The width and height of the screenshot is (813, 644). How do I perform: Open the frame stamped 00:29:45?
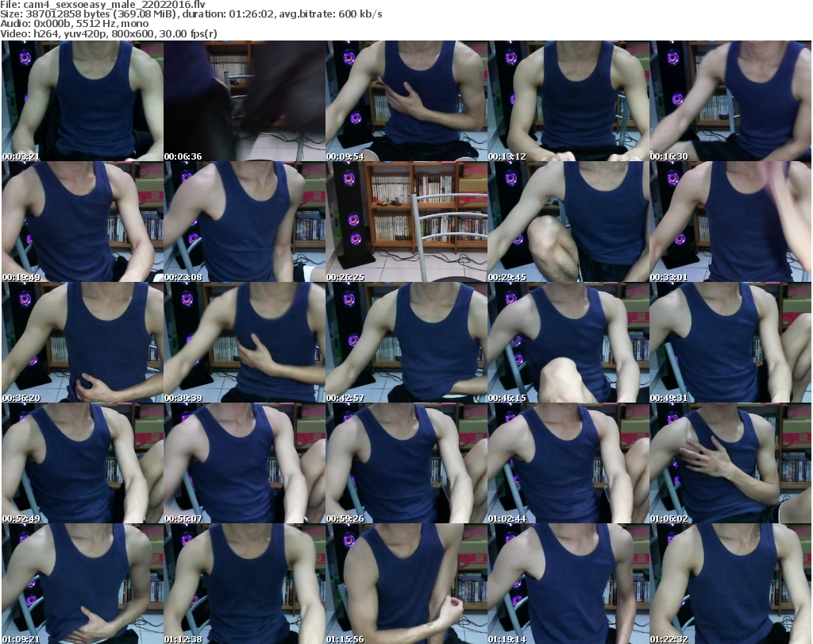click(x=568, y=222)
